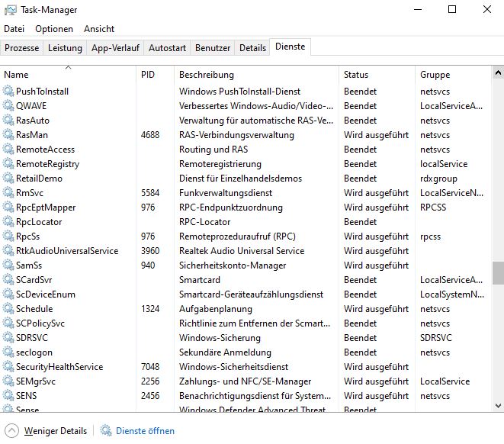Viewport: 504px width, 444px height.
Task: Click the RpcLocator gear icon
Action: point(8,221)
